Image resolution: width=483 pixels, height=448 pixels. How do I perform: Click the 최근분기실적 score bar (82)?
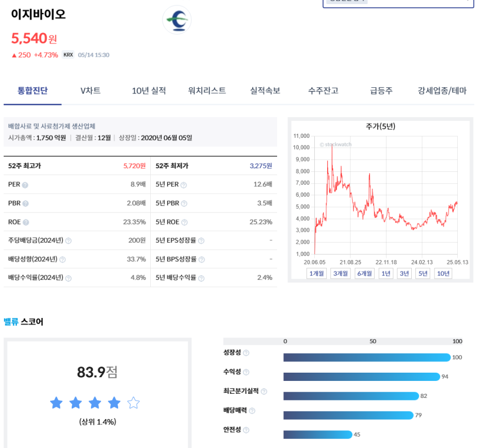351,396
